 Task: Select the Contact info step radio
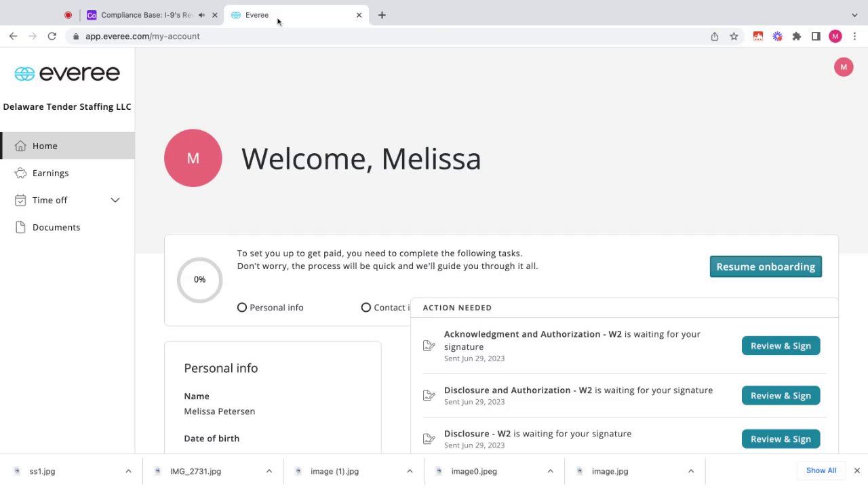point(366,308)
